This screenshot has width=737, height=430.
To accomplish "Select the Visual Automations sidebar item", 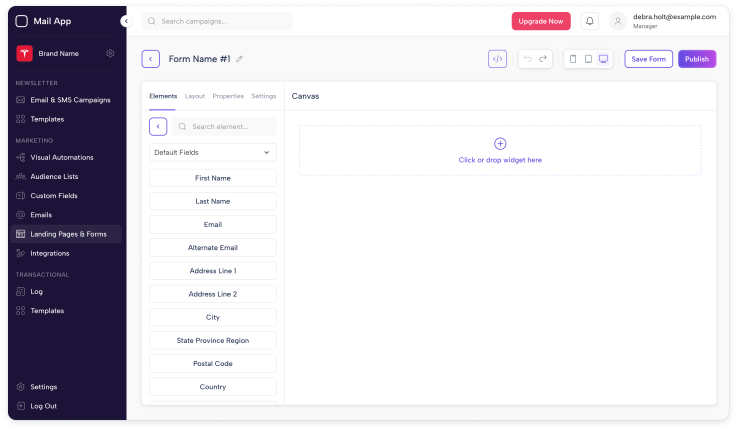I will pos(62,157).
